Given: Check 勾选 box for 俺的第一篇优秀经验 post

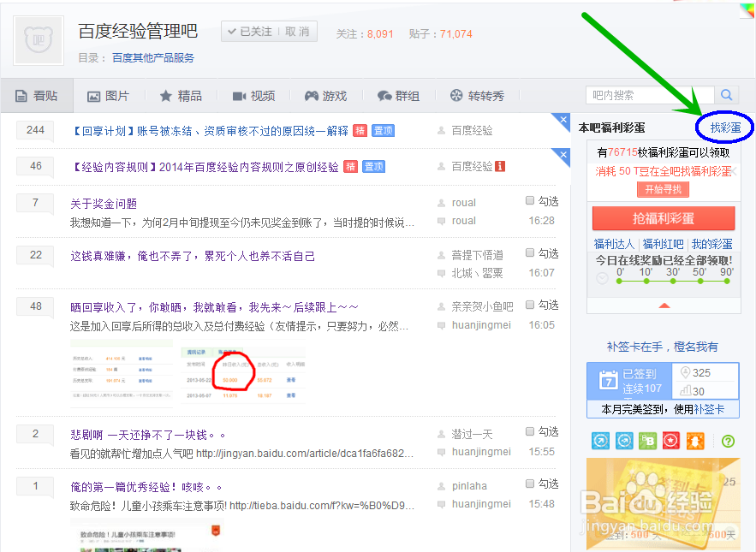Looking at the screenshot, I should (530, 483).
